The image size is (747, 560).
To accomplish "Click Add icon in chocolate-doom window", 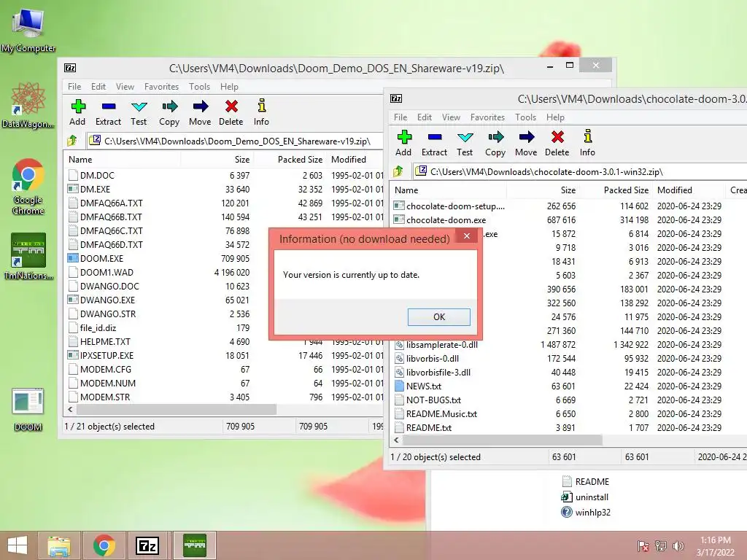I will click(x=403, y=137).
